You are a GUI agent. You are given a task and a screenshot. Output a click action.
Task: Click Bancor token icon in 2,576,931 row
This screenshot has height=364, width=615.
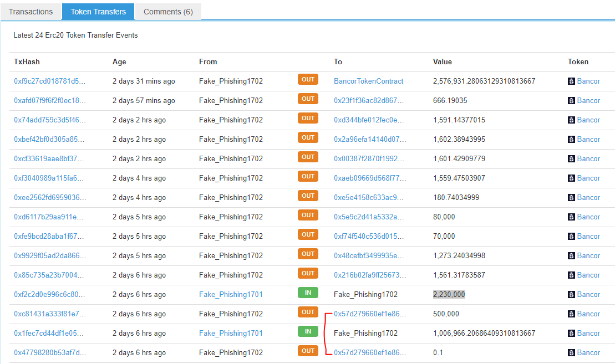[571, 81]
